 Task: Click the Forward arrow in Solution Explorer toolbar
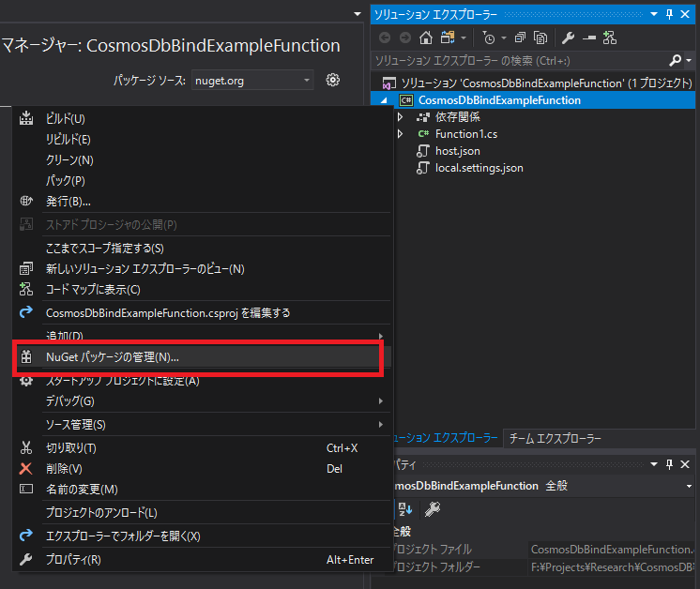(405, 38)
